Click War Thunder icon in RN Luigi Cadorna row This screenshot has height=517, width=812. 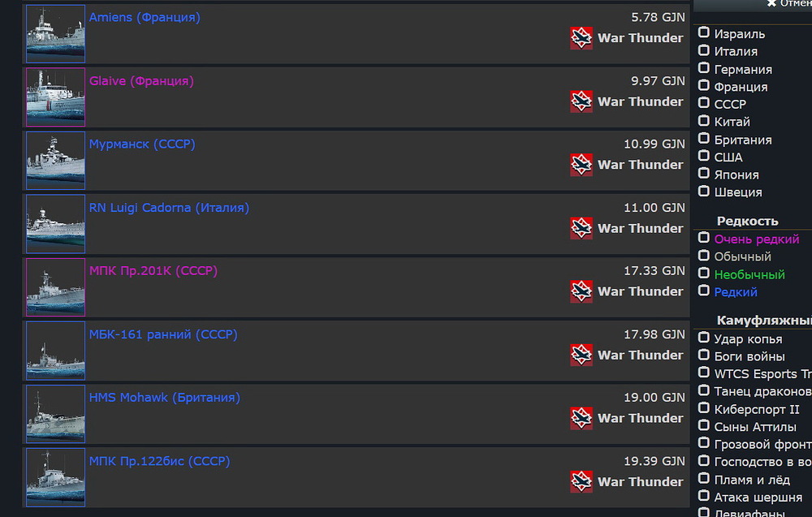coord(581,228)
